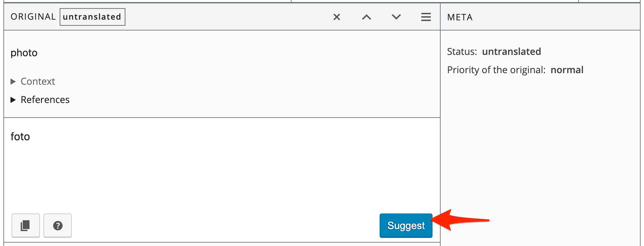Open help via the question mark icon
The image size is (644, 246).
[x=58, y=225]
